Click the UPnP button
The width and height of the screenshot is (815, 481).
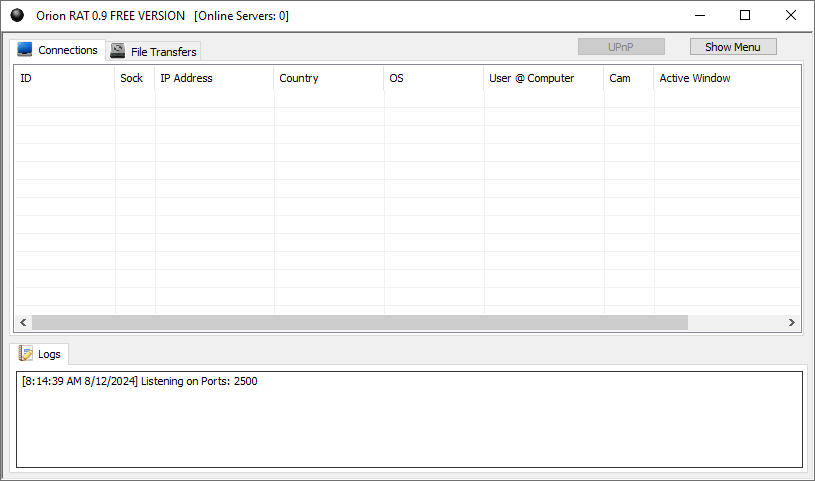(620, 47)
